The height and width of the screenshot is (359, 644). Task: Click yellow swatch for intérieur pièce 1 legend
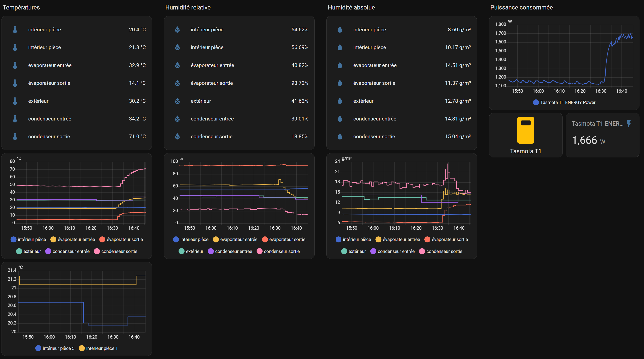[82, 348]
